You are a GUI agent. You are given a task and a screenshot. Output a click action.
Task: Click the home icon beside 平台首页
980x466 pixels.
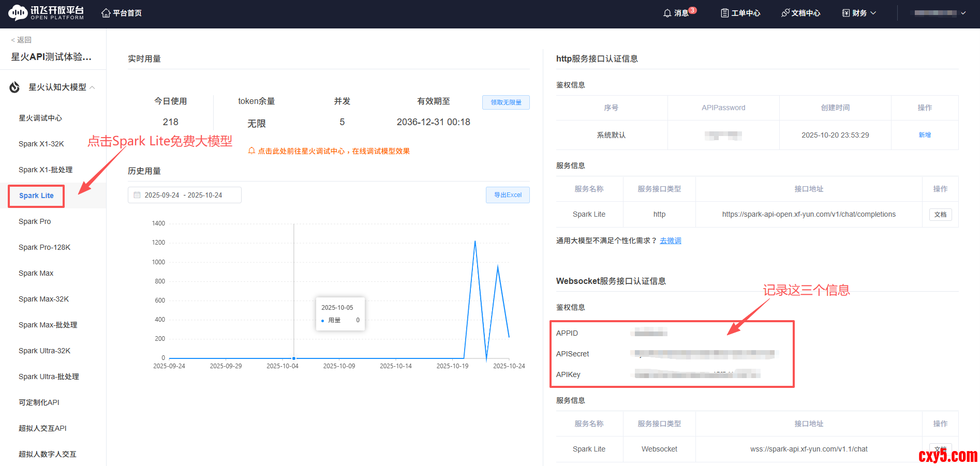(x=106, y=13)
